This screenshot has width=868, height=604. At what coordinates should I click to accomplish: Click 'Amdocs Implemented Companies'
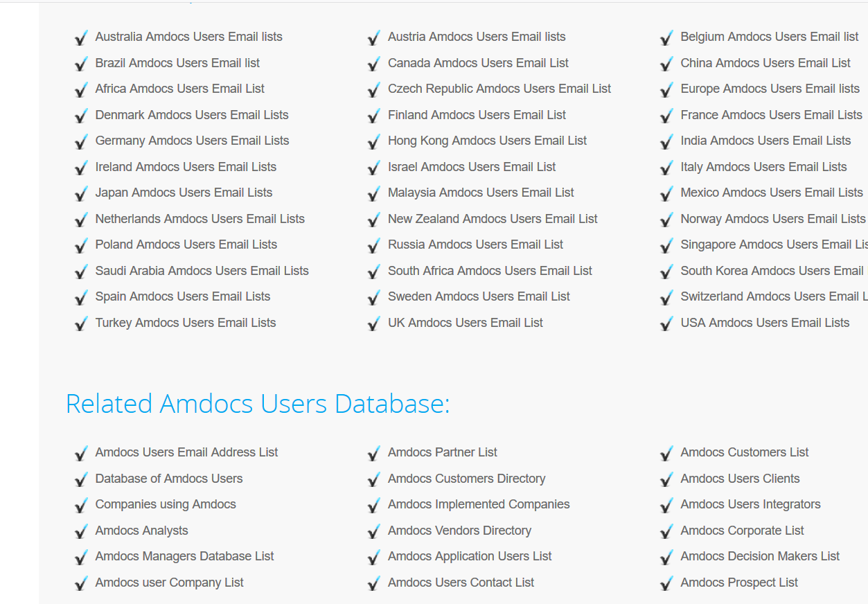point(479,504)
